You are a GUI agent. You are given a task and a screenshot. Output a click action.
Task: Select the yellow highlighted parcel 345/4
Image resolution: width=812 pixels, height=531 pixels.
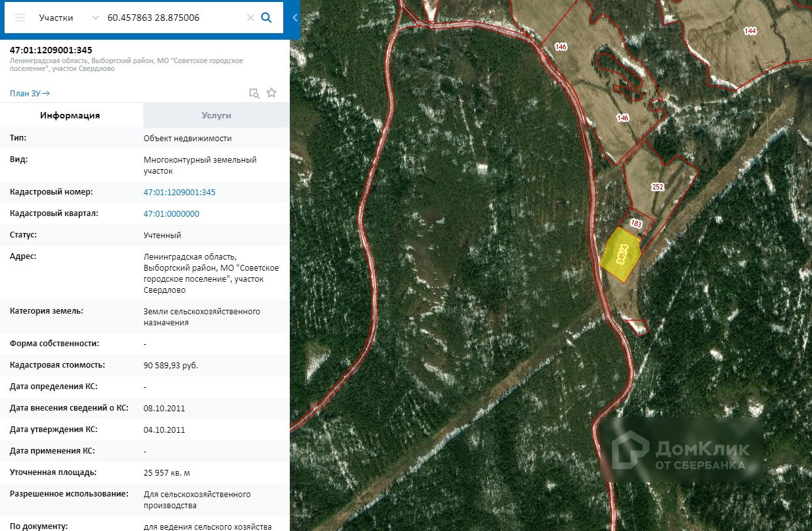[620, 255]
